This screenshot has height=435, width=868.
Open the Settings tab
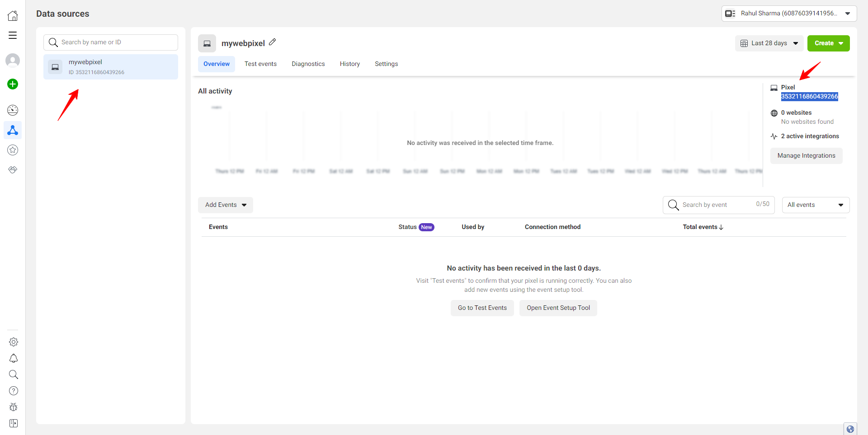386,64
